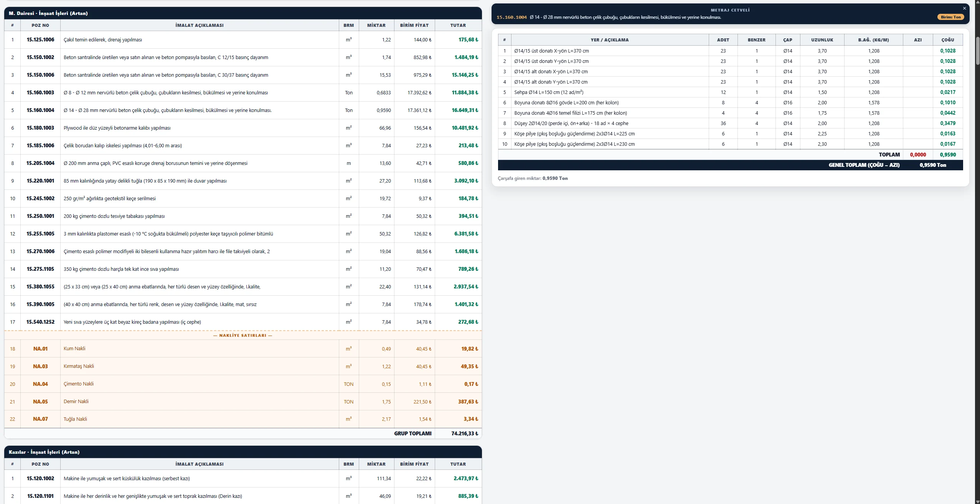The image size is (980, 504).
Task: Click the UZUNLUK column header
Action: (822, 40)
